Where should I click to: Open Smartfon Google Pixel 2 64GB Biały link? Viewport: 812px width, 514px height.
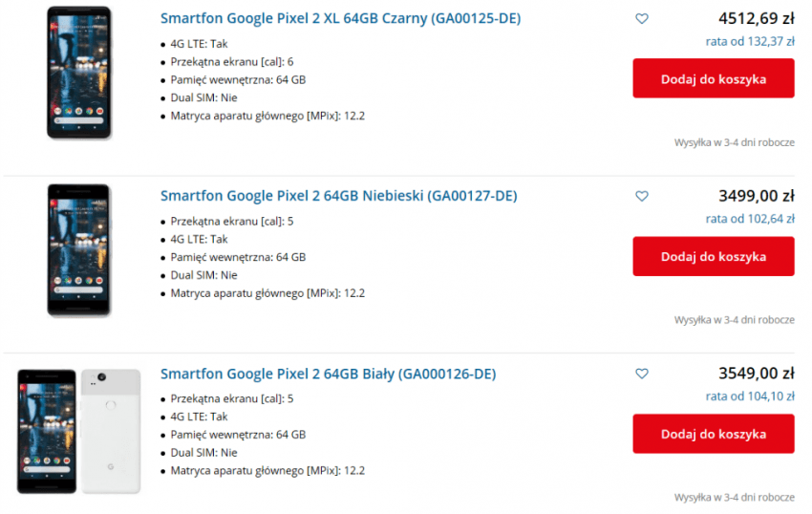point(328,374)
